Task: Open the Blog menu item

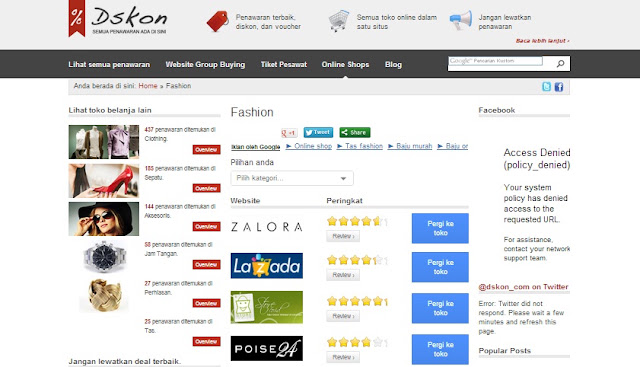Action: point(393,65)
